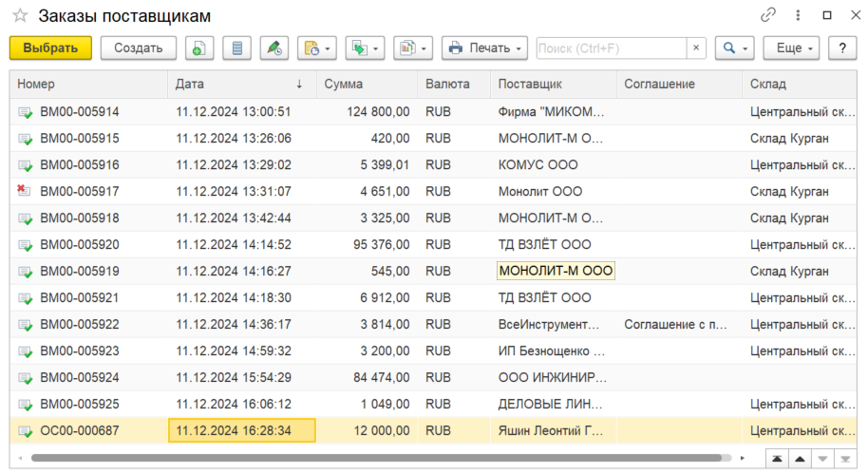The width and height of the screenshot is (868, 474).
Task: Click posted document icon for ВМ00-005922
Action: [x=25, y=325]
